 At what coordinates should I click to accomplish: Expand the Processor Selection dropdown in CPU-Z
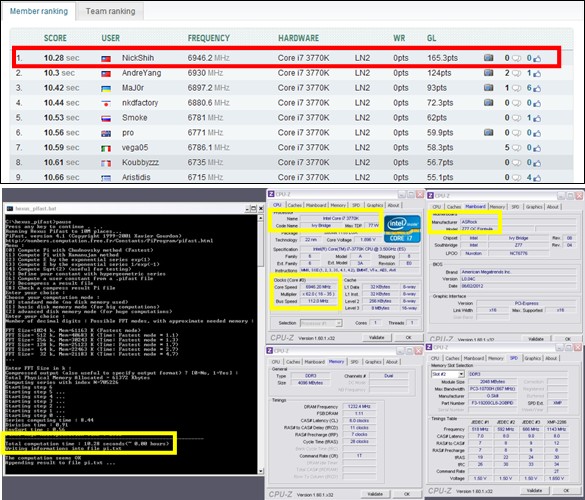[x=321, y=323]
